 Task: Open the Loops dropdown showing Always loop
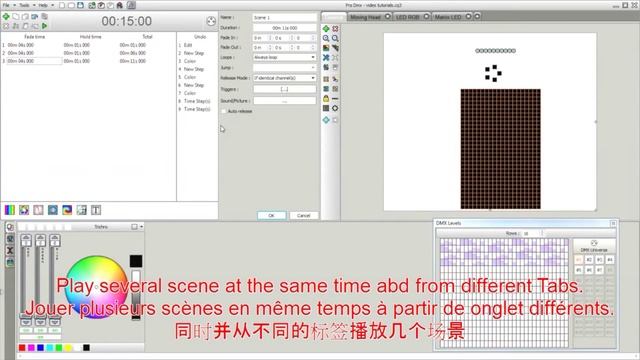(x=284, y=58)
